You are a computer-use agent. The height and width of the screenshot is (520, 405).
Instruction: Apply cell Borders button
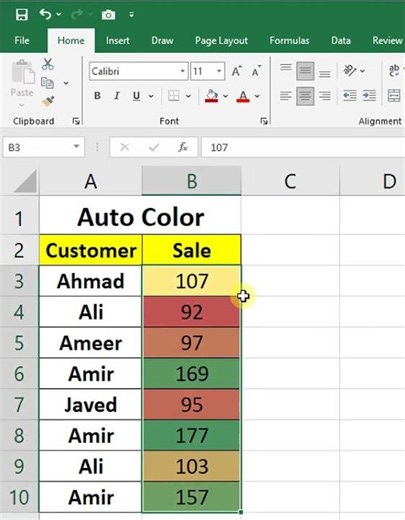(173, 96)
